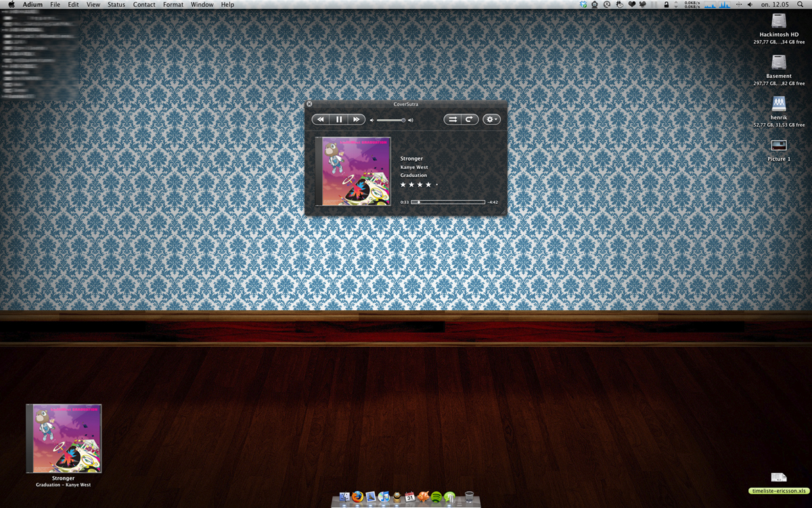Open the Trash in the Dock

(x=469, y=497)
